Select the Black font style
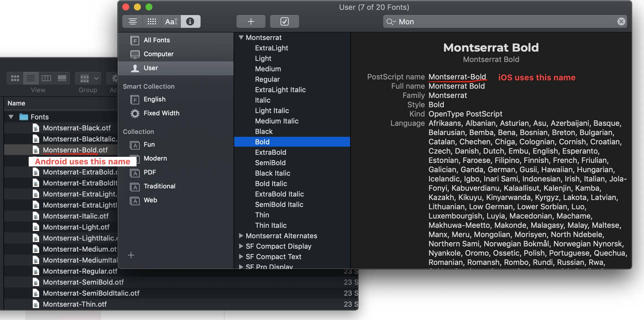Screen dimensions: 644x320 click(292, 132)
